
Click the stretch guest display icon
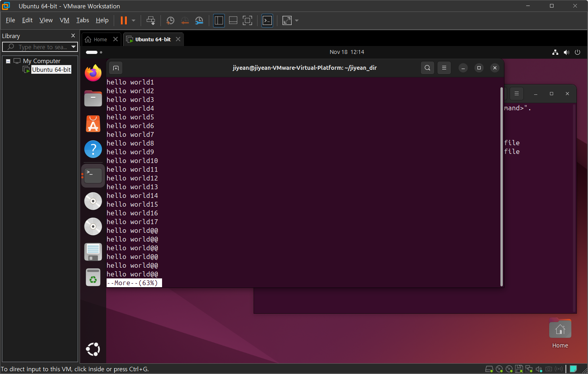pyautogui.click(x=287, y=20)
